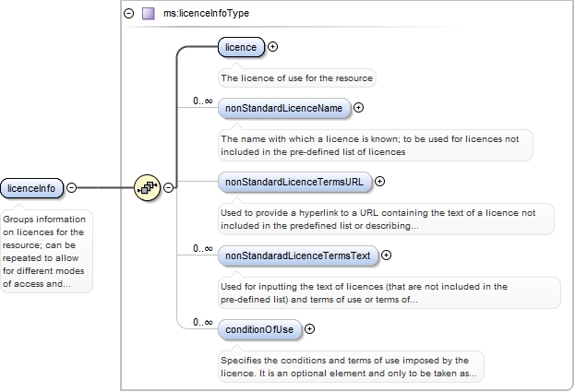Select the licenceInfo root element

(31, 188)
